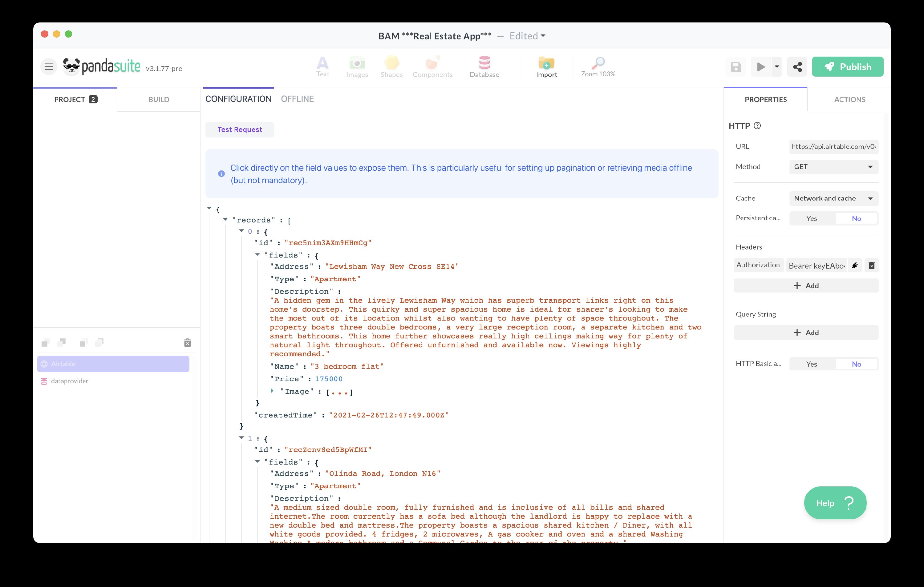Set Persistent cache to Yes
The width and height of the screenshot is (924, 587).
click(x=811, y=218)
